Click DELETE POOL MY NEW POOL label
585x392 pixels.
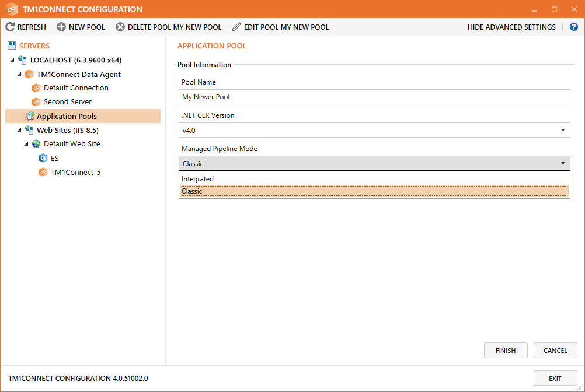click(x=175, y=27)
